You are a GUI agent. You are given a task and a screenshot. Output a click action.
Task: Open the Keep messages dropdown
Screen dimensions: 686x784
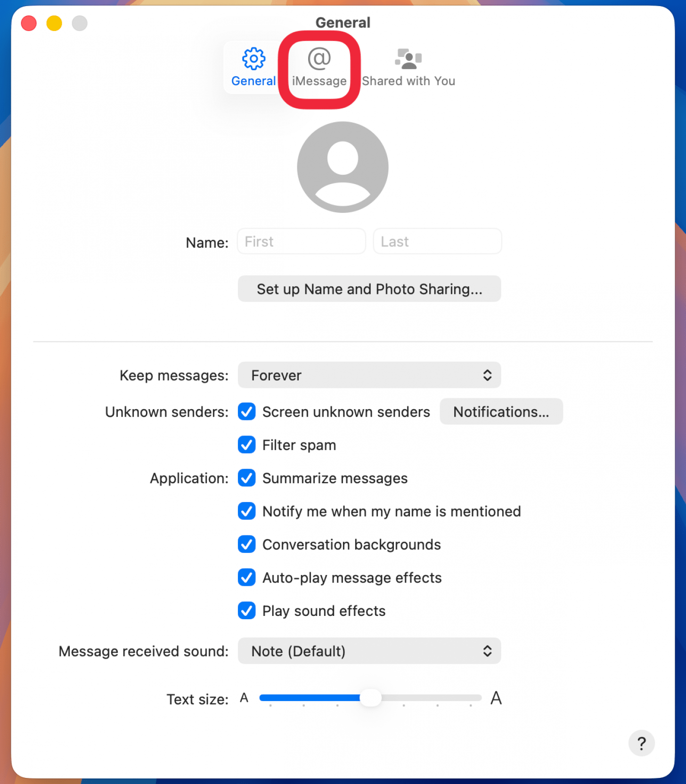369,375
